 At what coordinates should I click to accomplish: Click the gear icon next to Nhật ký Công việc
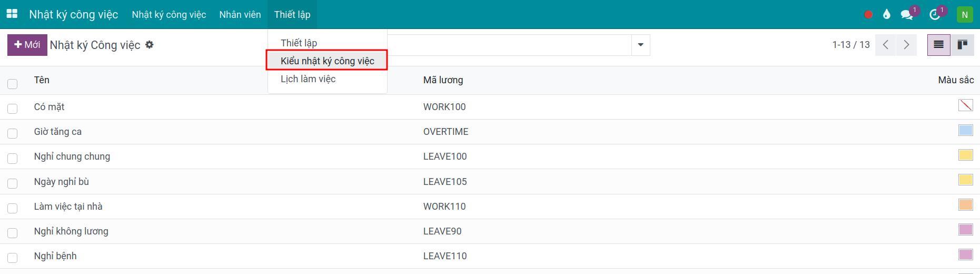150,45
